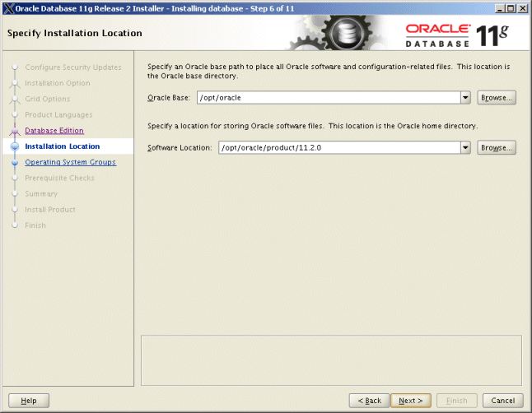
Task: Expand the Oracle Base dropdown arrow
Action: click(x=465, y=98)
